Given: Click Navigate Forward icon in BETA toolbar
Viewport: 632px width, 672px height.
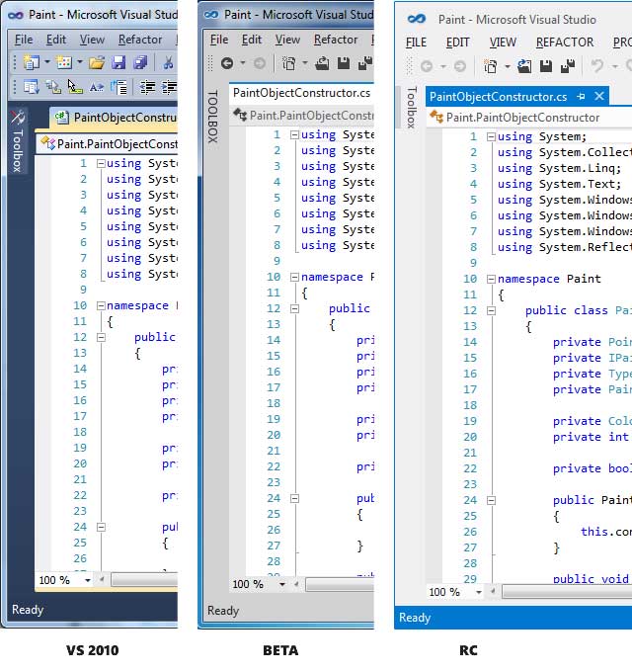Looking at the screenshot, I should click(x=260, y=64).
